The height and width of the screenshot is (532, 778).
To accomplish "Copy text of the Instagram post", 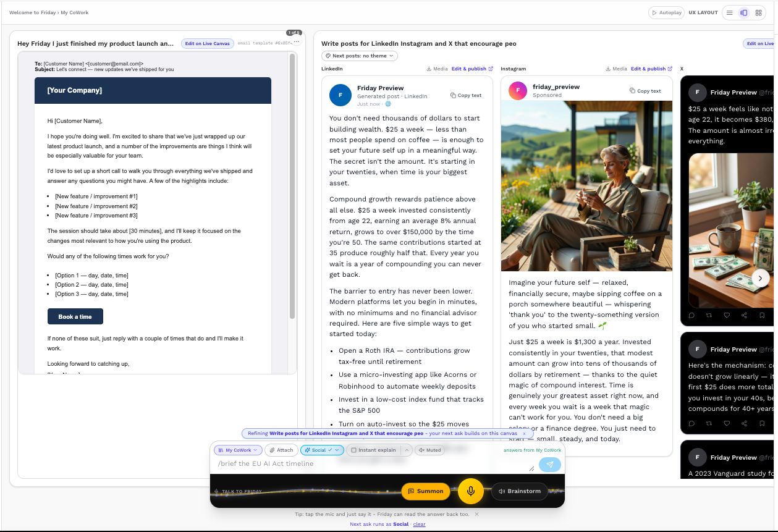I will click(x=645, y=91).
